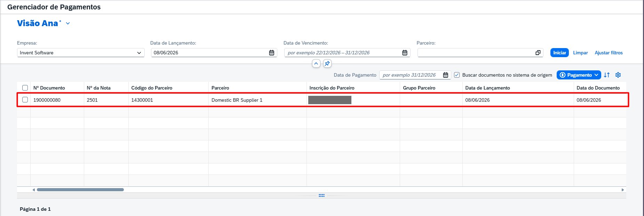Screen dimensions: 644x216
Task: Open calendar picker for Data de Vencimento
Action: pos(405,53)
